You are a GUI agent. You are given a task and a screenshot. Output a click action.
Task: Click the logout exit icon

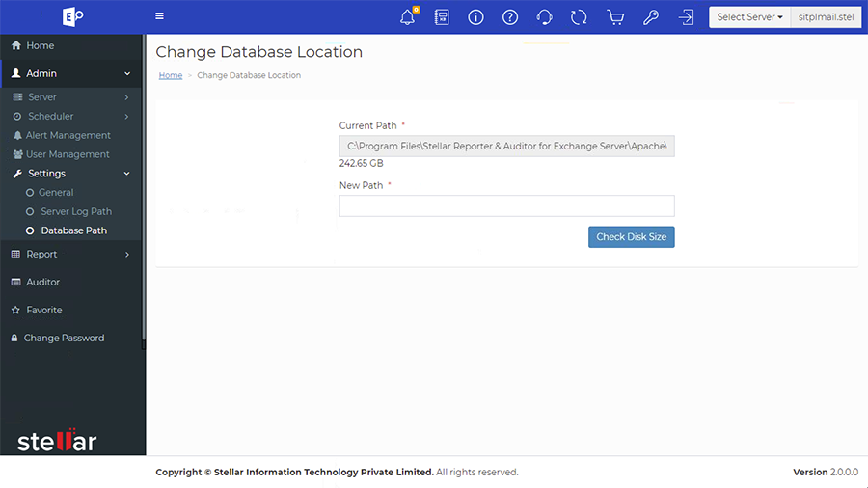tap(686, 17)
